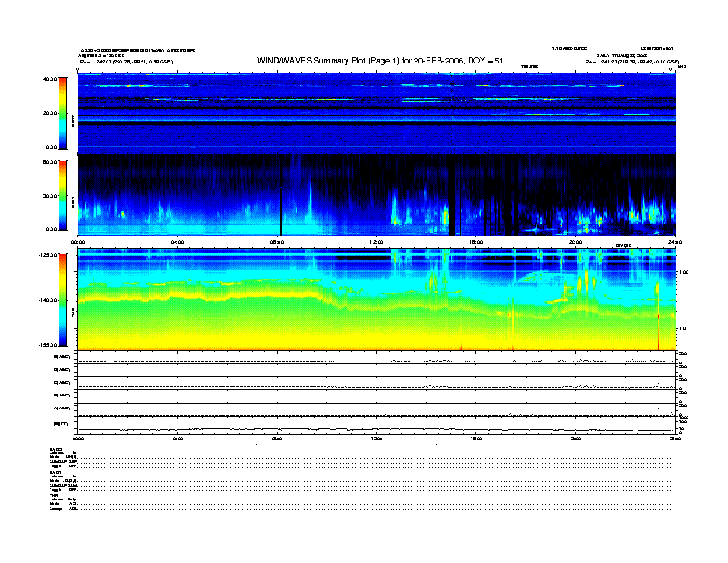
Task: Click the TNR rainbow color scale bar
Action: 63,300
